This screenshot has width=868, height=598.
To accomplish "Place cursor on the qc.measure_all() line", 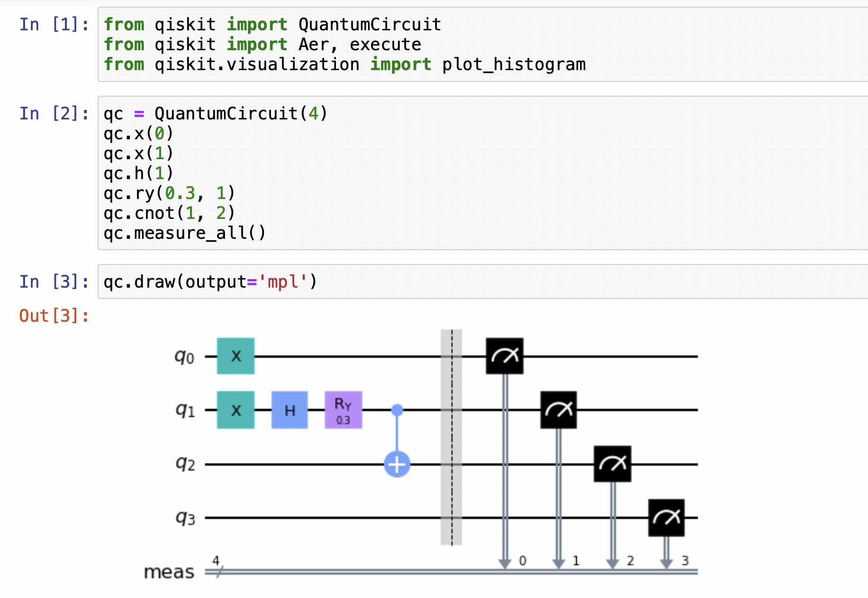I will click(x=185, y=233).
